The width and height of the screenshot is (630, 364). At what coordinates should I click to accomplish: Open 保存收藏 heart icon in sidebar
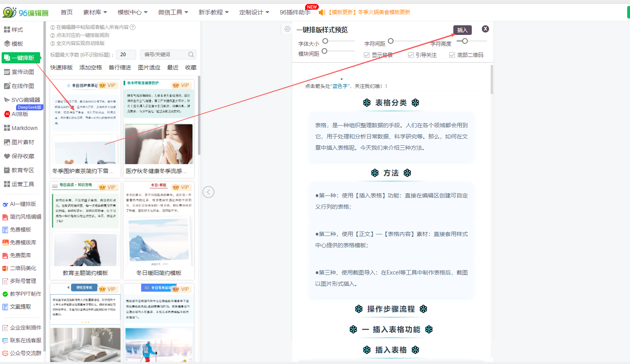pos(7,156)
